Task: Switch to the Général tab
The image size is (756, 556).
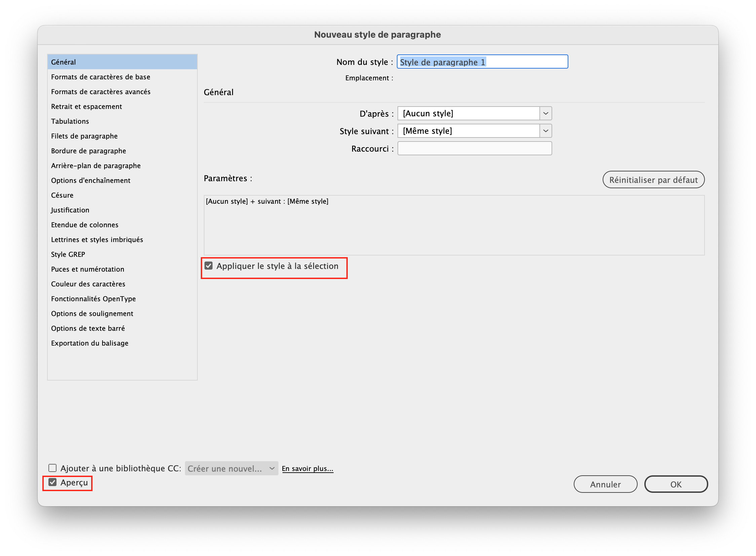Action: coord(64,62)
